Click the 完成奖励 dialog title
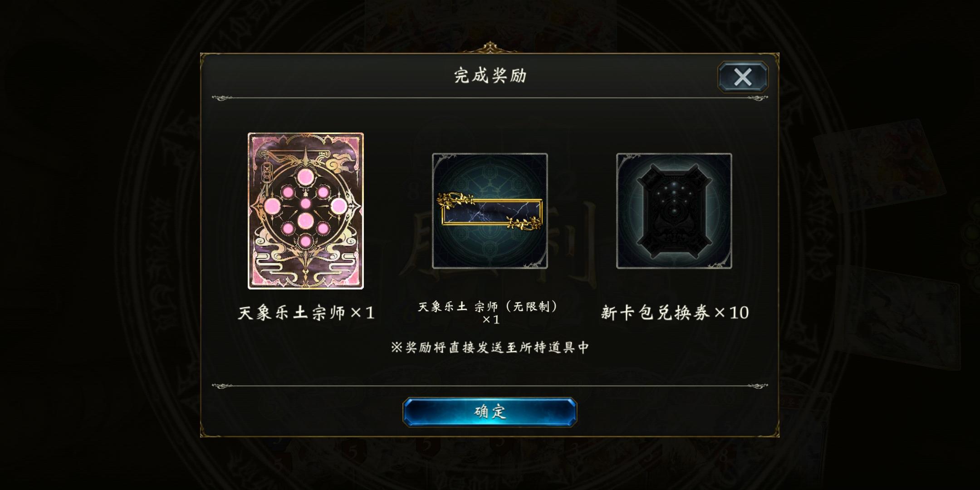The height and width of the screenshot is (490, 980). 490,75
